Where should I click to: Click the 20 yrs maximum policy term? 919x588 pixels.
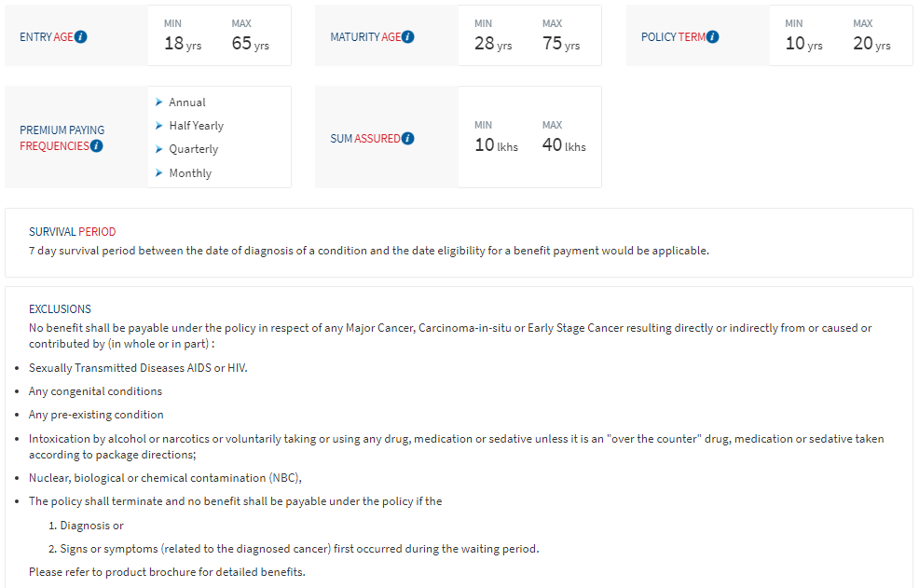click(x=871, y=43)
